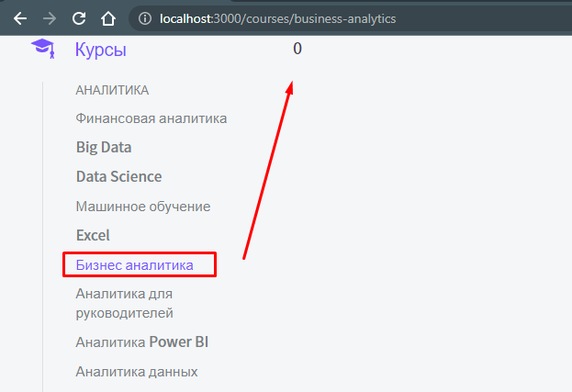Open the browser home page

point(108,18)
